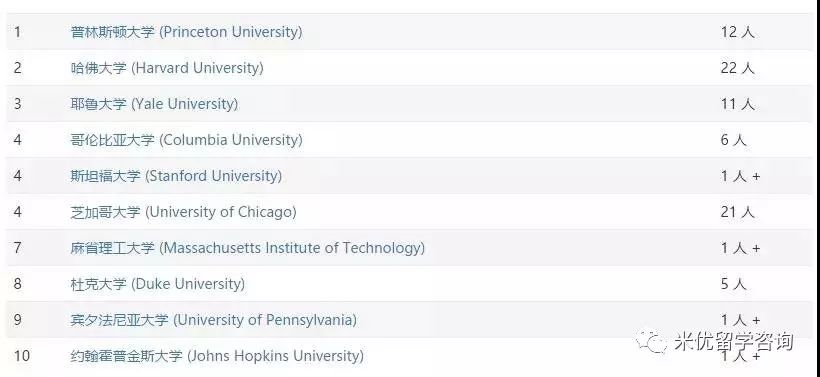820x377 pixels.
Task: Open the University of Pennsylvania link
Action: point(213,320)
